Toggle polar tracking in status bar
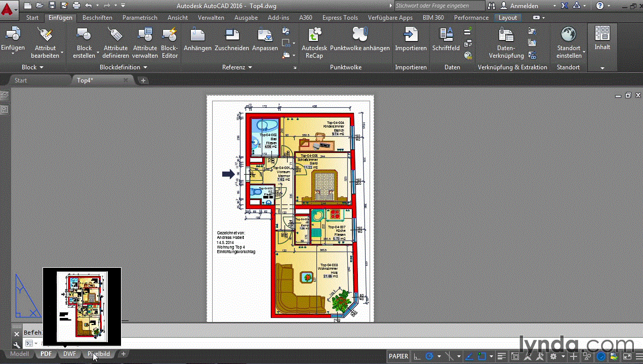643x364 pixels. (x=429, y=356)
